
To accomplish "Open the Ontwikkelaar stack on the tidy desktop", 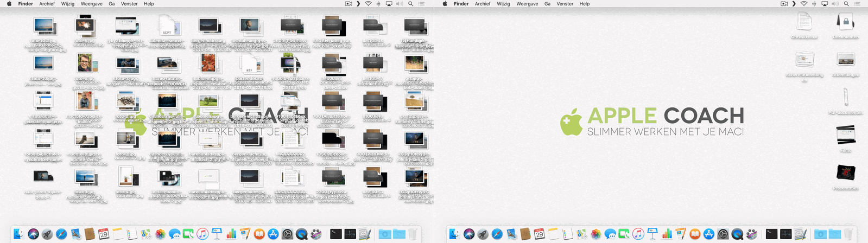I will tap(804, 21).
